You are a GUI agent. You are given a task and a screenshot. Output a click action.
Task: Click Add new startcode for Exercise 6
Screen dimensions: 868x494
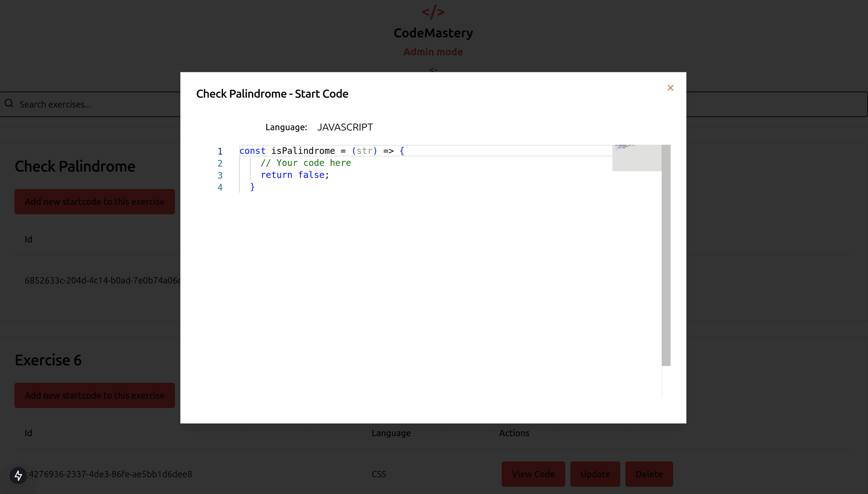(x=94, y=395)
